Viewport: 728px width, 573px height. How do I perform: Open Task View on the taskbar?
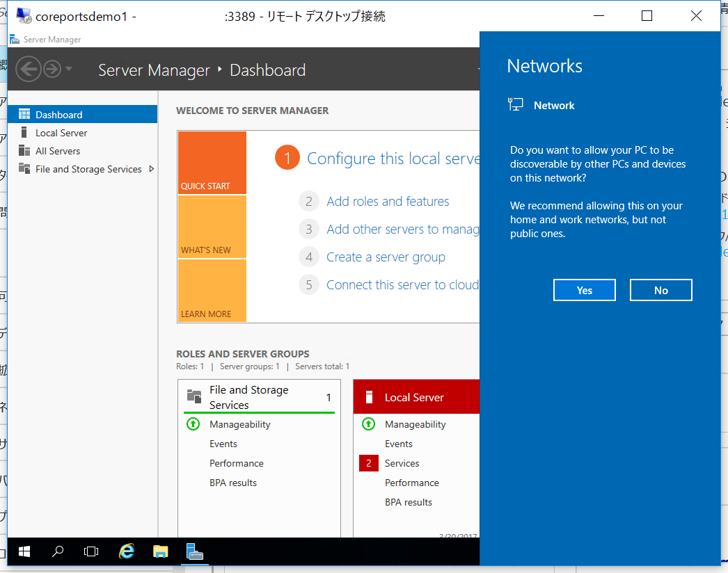pyautogui.click(x=91, y=551)
